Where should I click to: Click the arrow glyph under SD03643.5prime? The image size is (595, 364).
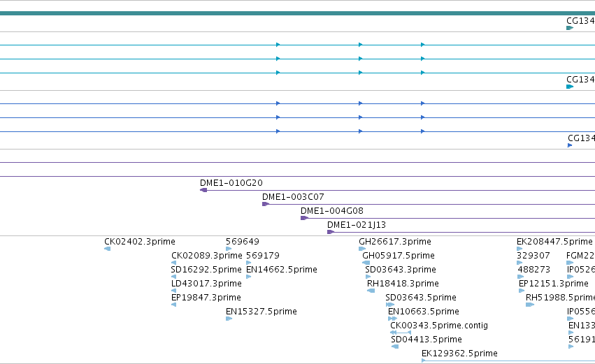(x=389, y=305)
